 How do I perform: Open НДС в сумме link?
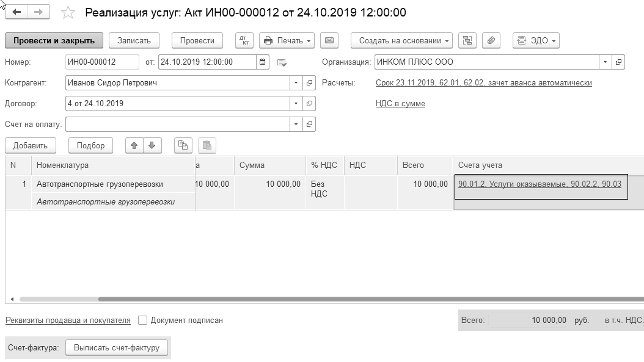[x=400, y=103]
